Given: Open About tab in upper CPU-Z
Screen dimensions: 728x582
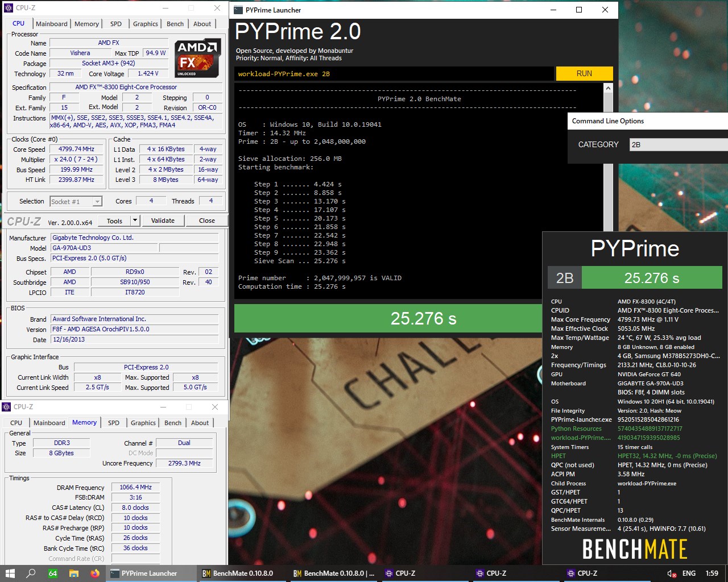Looking at the screenshot, I should [x=202, y=24].
